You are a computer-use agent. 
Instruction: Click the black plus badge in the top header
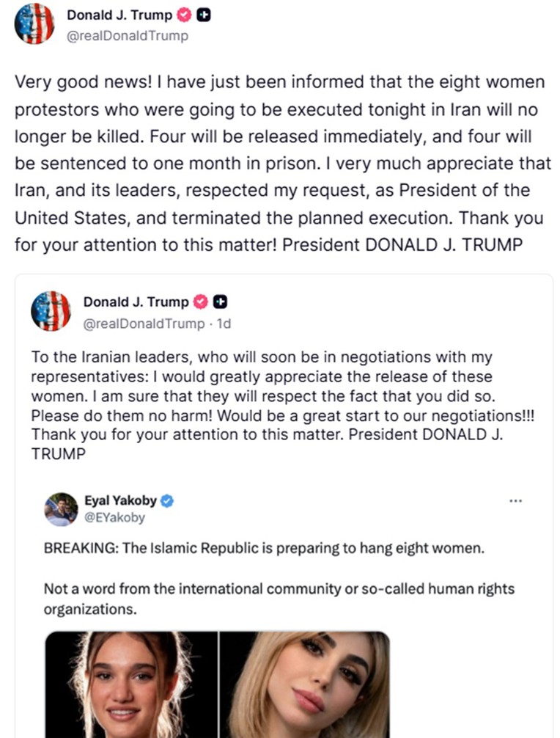(205, 15)
